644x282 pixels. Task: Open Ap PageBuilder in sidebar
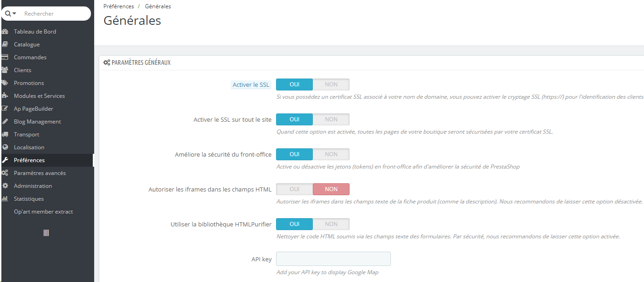(x=34, y=109)
